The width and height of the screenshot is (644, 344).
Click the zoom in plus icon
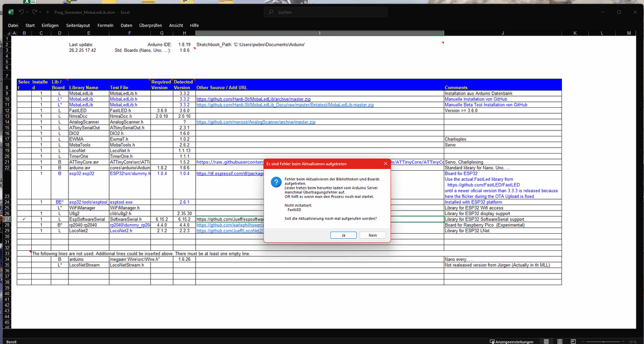(624, 341)
